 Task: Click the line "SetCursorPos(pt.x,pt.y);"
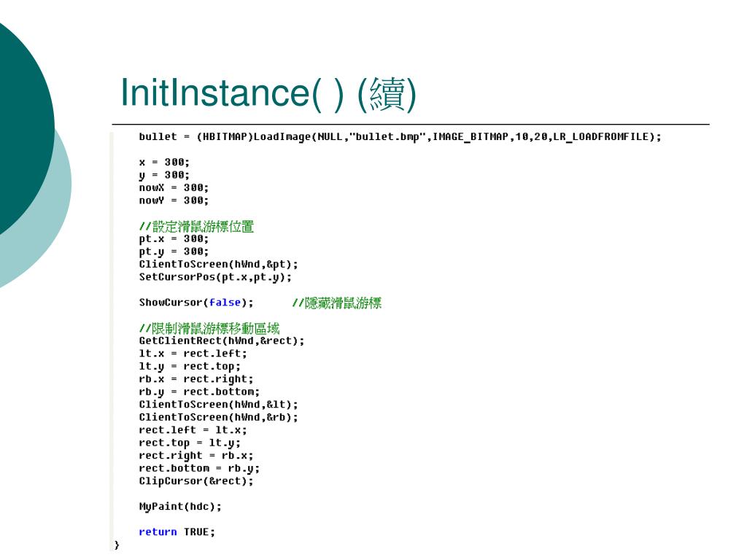[x=215, y=277]
